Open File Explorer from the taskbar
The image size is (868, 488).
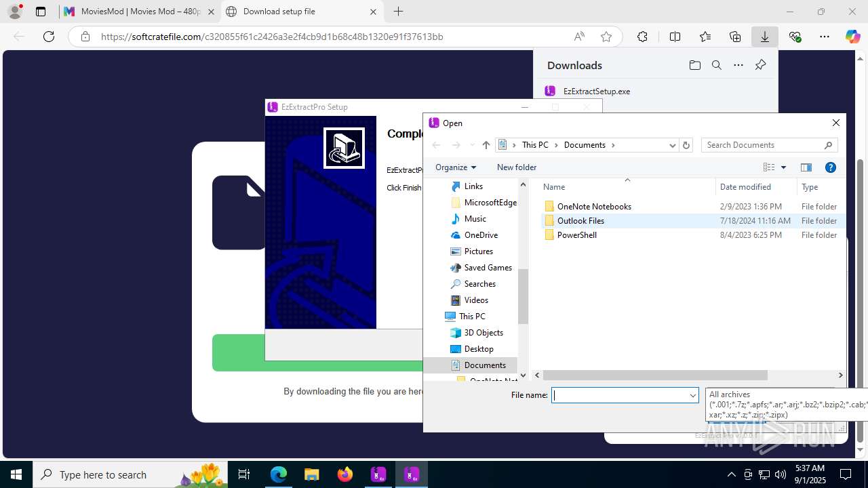coord(312,474)
